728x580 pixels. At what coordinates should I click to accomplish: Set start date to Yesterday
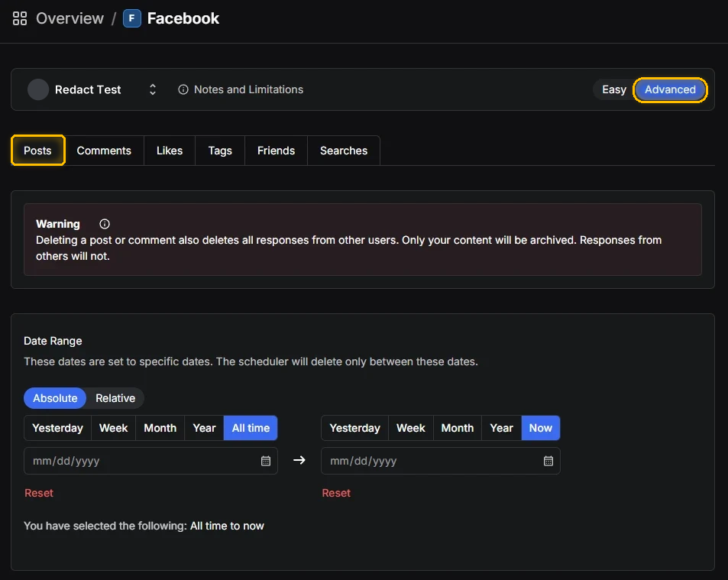[57, 428]
